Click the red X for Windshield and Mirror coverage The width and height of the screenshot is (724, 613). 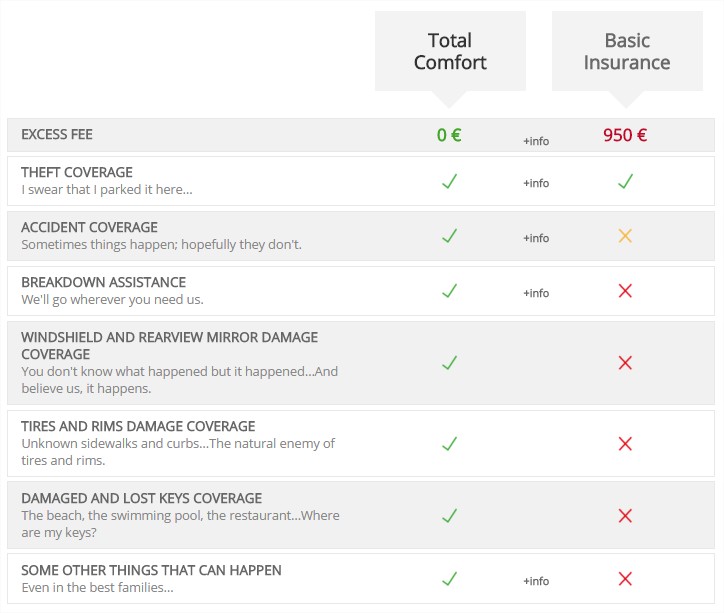tap(625, 363)
